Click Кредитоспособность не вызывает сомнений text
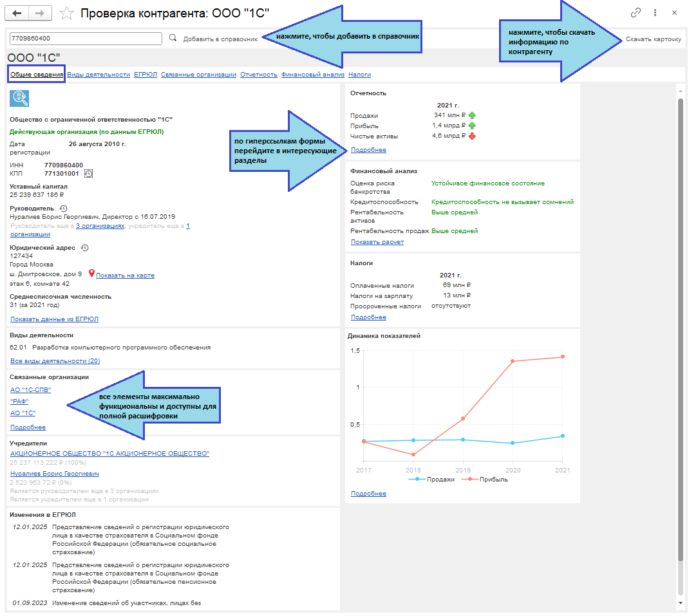Image resolution: width=689 pixels, height=616 pixels. click(503, 202)
